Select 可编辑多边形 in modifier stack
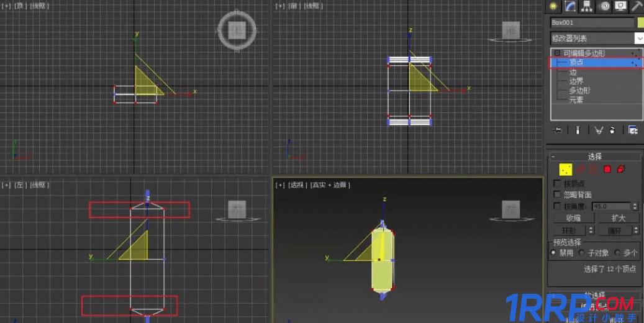This screenshot has height=323, width=644. pyautogui.click(x=584, y=53)
